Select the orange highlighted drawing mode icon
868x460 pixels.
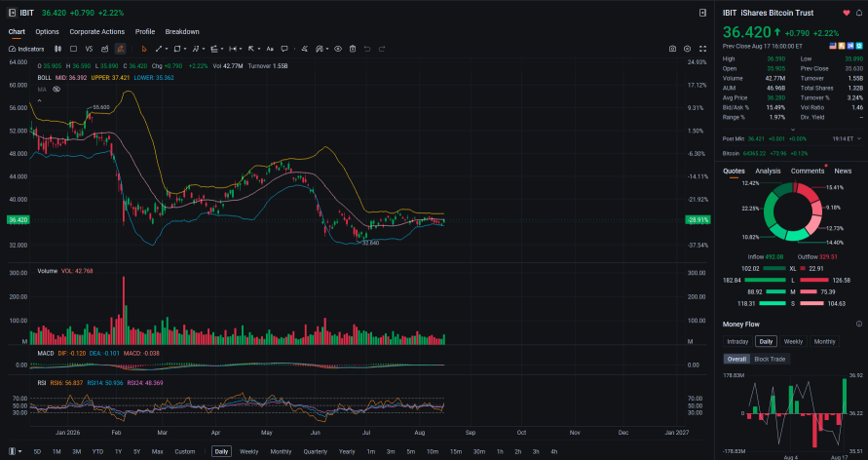coord(120,49)
